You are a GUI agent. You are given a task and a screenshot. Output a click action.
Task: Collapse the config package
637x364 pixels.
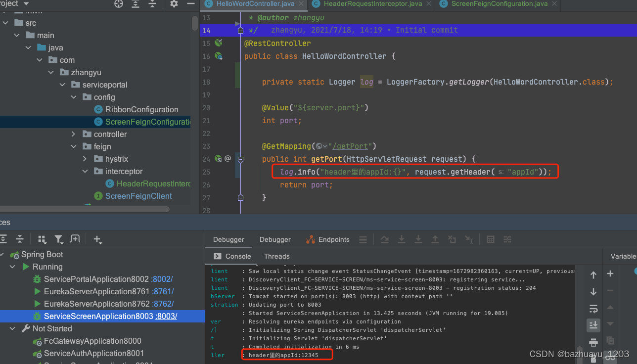click(x=74, y=97)
